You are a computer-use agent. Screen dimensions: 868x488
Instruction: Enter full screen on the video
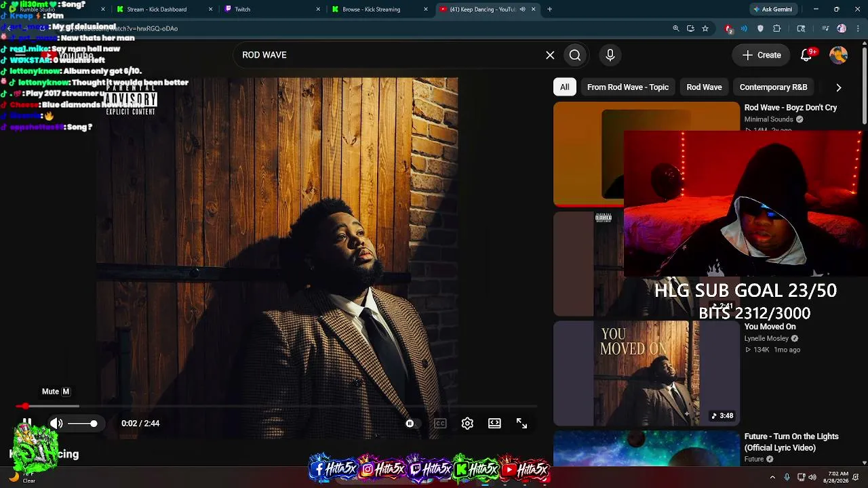[521, 424]
